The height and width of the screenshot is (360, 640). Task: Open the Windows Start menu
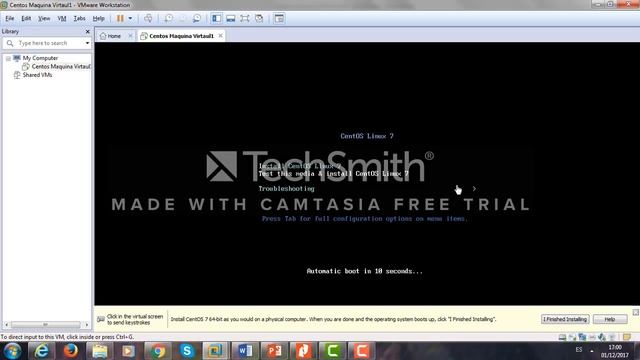(x=12, y=351)
